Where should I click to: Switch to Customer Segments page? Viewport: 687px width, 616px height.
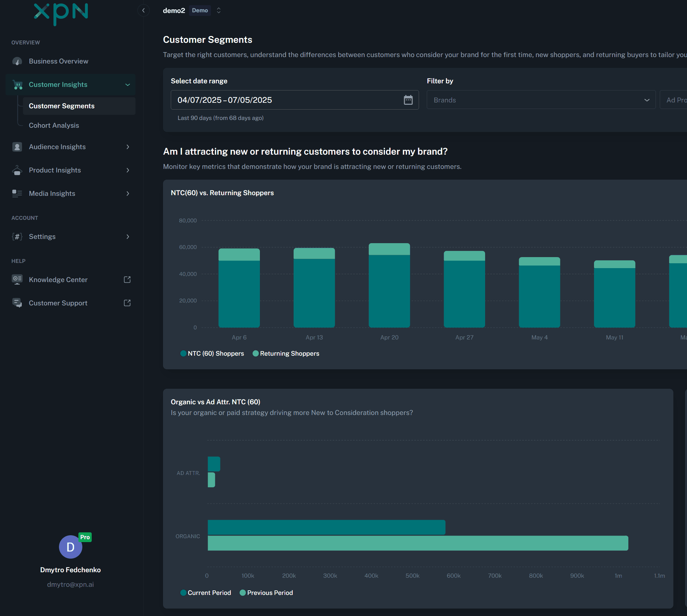pos(62,106)
